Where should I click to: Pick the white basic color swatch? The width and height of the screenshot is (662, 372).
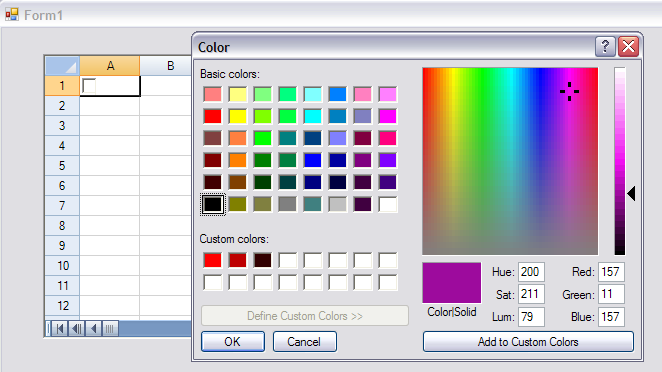pyautogui.click(x=388, y=204)
